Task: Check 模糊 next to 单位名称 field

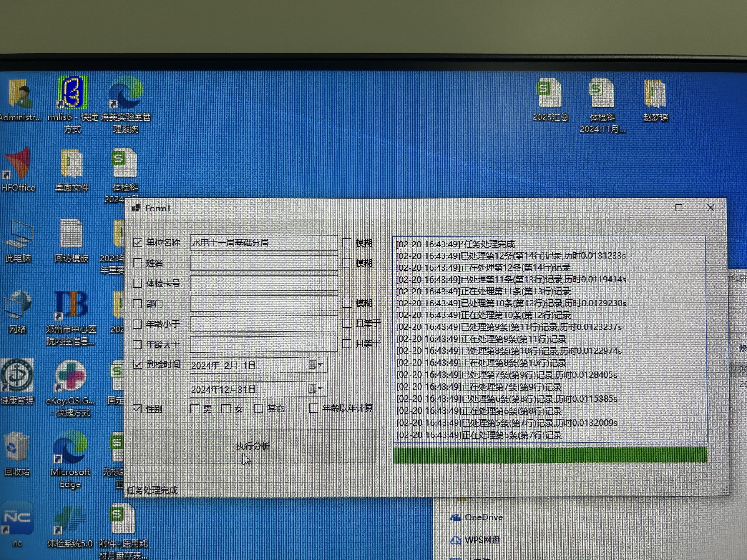Action: pos(347,243)
